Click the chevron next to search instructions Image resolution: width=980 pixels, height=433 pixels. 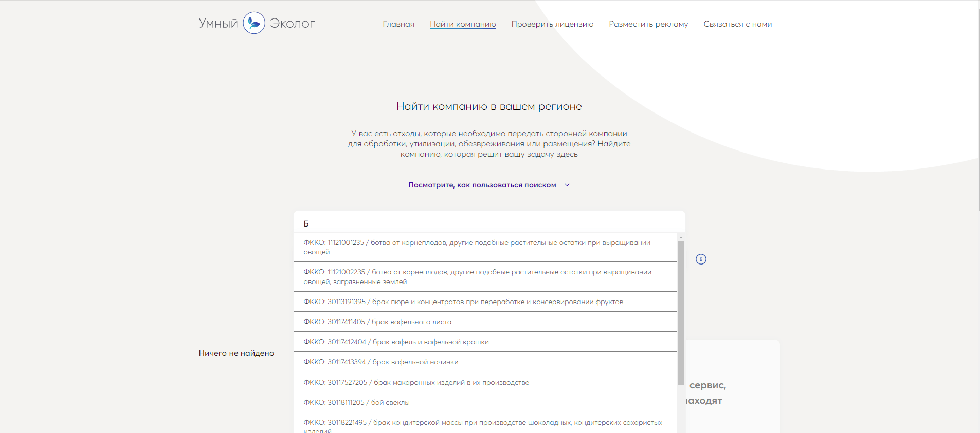pyautogui.click(x=567, y=185)
